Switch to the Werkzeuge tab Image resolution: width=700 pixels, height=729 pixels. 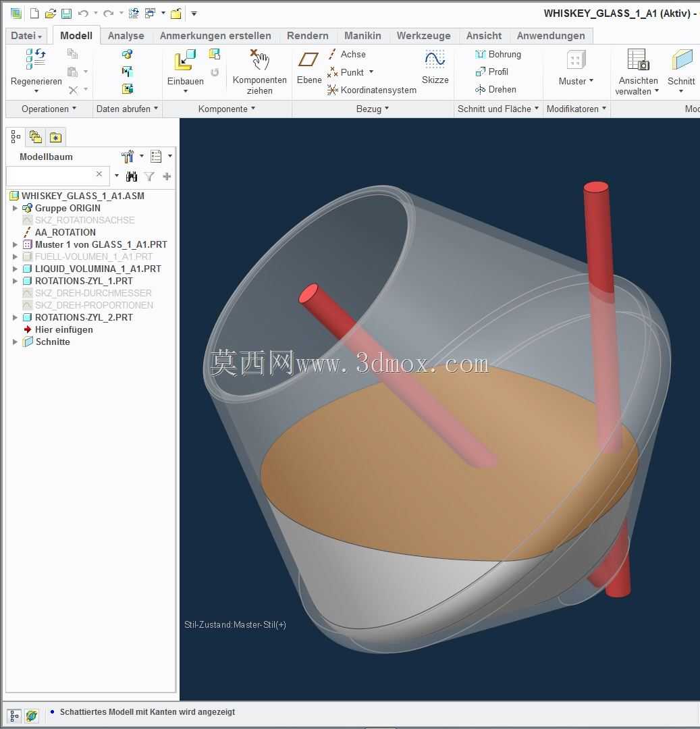pyautogui.click(x=423, y=36)
